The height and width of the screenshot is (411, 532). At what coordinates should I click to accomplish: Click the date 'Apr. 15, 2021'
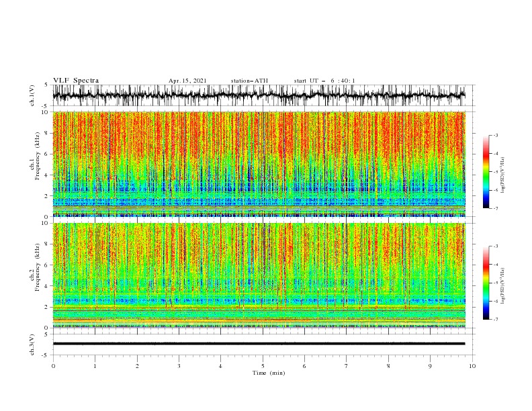187,81
